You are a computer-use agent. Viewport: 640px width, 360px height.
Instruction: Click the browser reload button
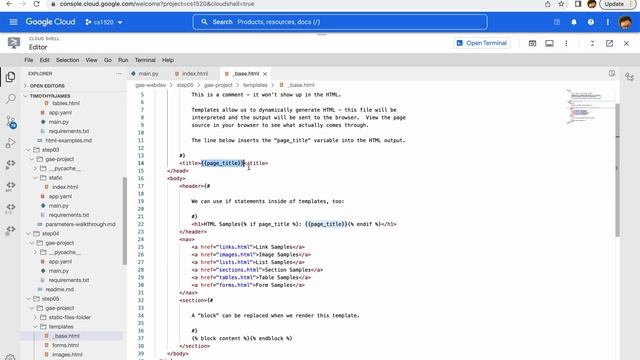click(x=36, y=4)
